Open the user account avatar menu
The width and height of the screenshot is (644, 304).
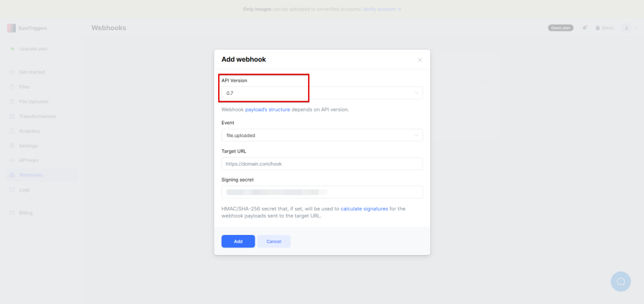(x=626, y=28)
